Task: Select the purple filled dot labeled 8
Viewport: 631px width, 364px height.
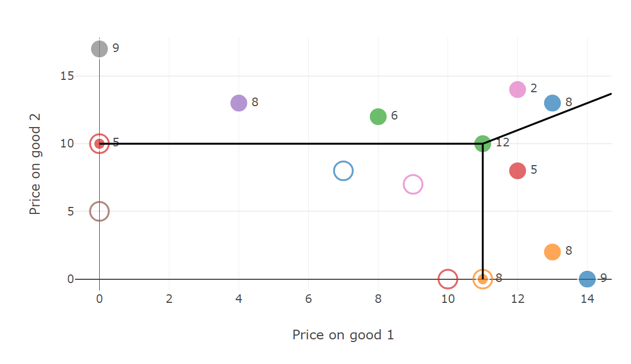Action: [239, 103]
